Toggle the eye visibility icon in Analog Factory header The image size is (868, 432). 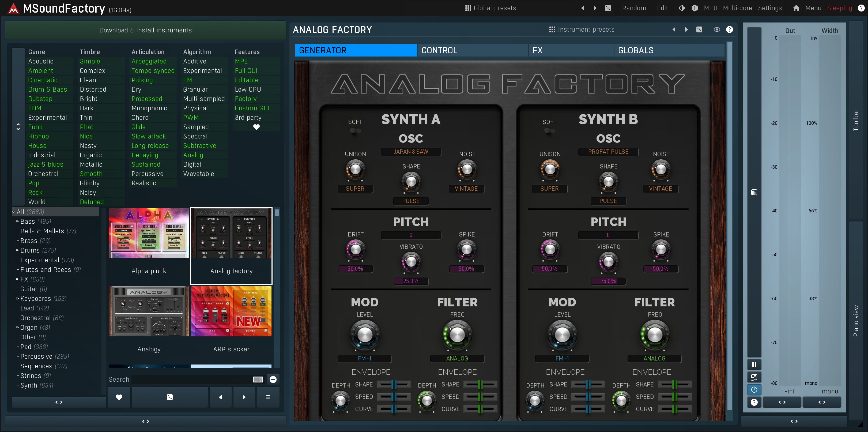tap(717, 30)
